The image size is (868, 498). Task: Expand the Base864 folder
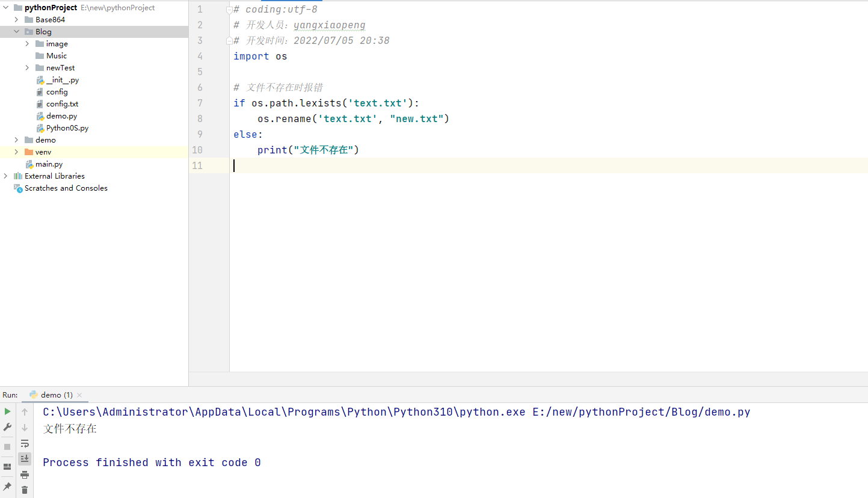(17, 20)
